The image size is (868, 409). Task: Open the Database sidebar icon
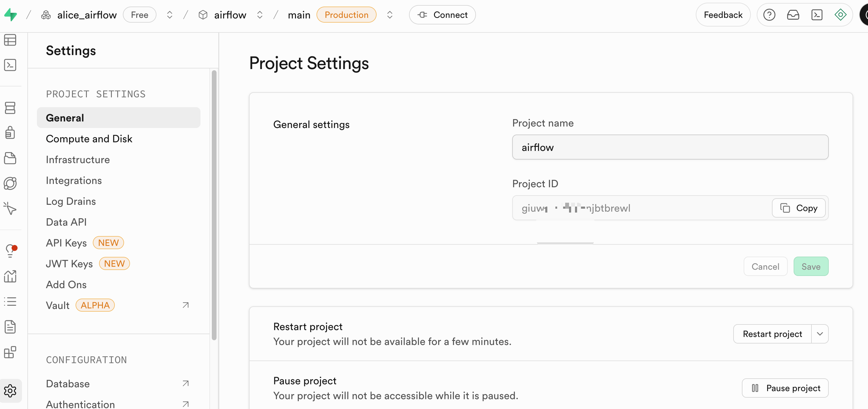pos(10,108)
